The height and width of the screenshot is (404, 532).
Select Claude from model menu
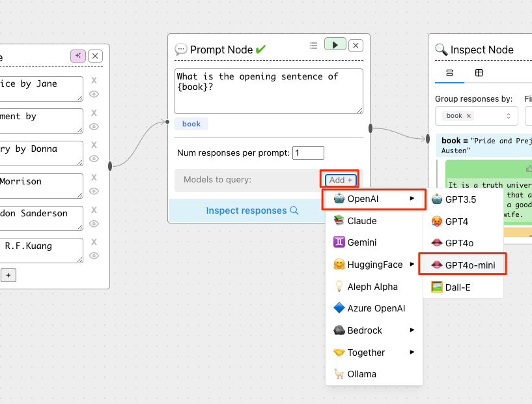pyautogui.click(x=374, y=221)
